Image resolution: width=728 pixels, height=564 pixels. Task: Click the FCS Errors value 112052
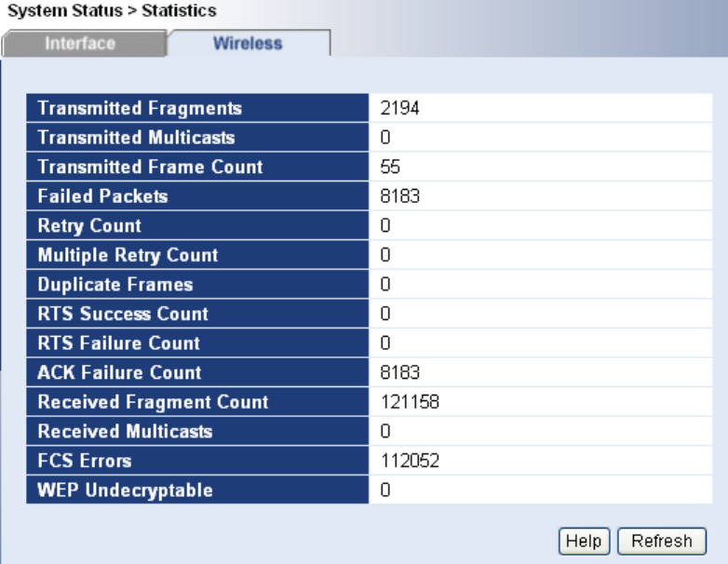(410, 461)
